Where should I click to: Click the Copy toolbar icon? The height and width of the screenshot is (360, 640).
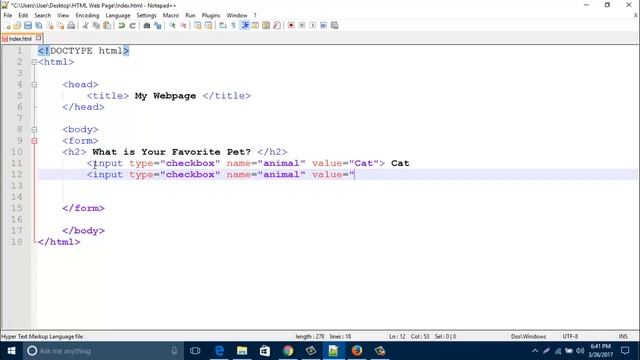[96, 26]
